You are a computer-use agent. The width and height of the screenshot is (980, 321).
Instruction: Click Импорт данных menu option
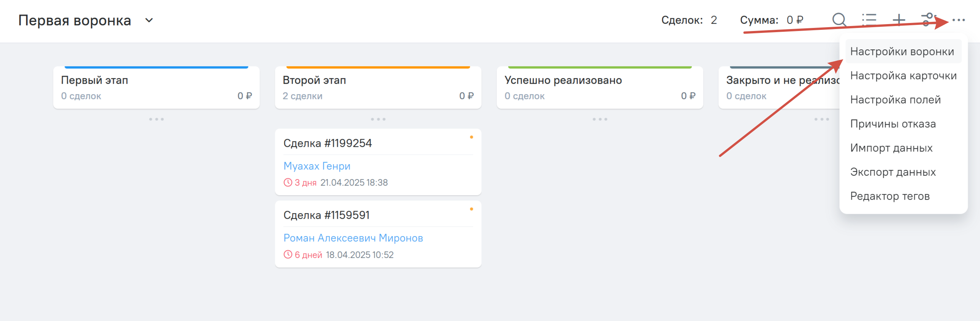click(x=891, y=148)
